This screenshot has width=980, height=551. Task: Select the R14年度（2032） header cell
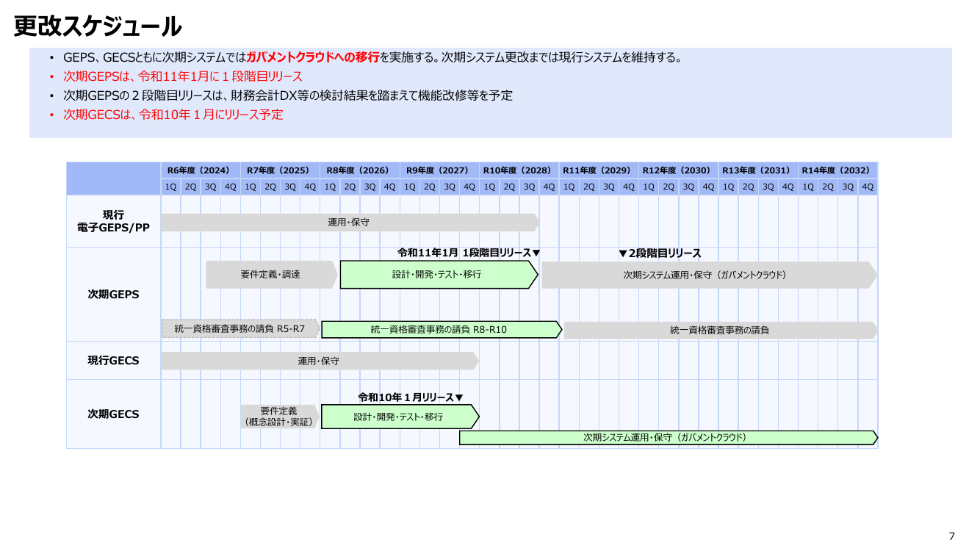click(x=837, y=170)
